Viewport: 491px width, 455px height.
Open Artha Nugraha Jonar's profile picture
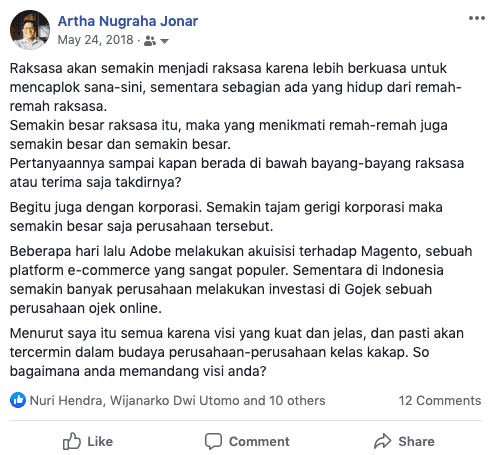click(x=30, y=30)
